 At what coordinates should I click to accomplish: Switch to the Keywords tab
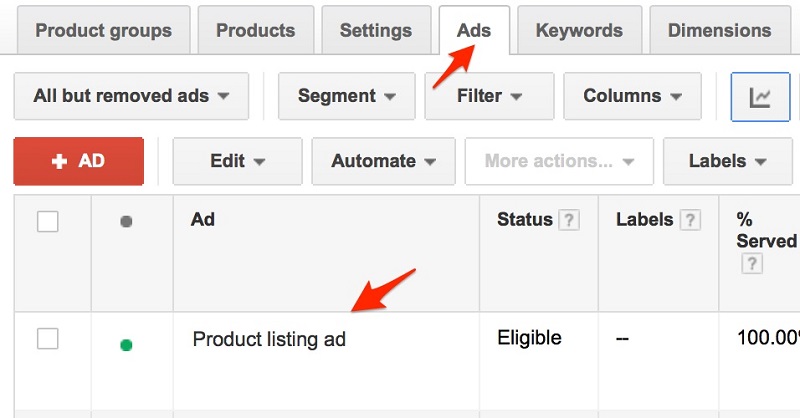[x=579, y=30]
